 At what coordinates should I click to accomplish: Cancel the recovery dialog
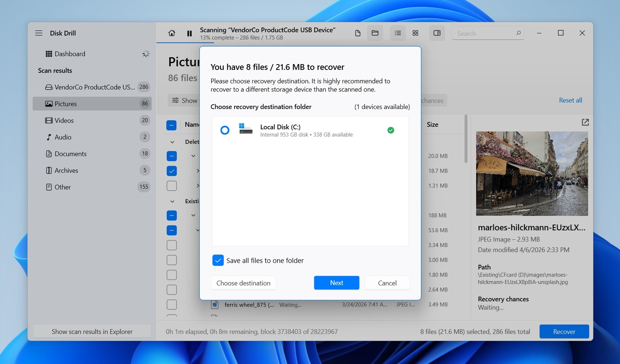[387, 283]
